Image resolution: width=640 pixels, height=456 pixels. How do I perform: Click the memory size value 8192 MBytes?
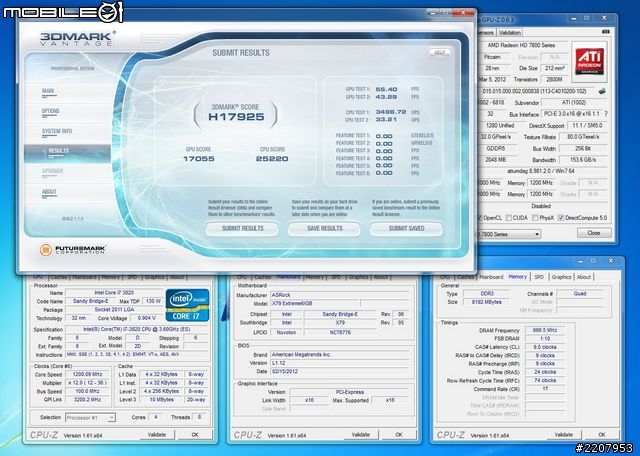coord(487,303)
